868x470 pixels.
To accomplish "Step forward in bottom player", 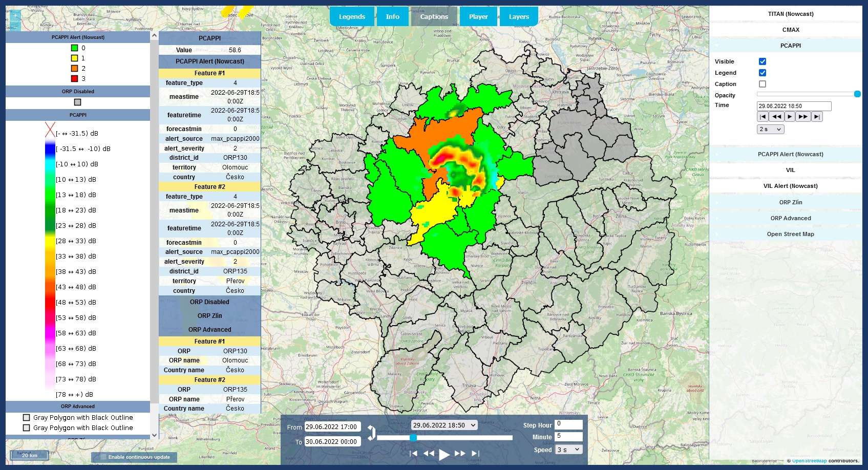I will tap(460, 453).
